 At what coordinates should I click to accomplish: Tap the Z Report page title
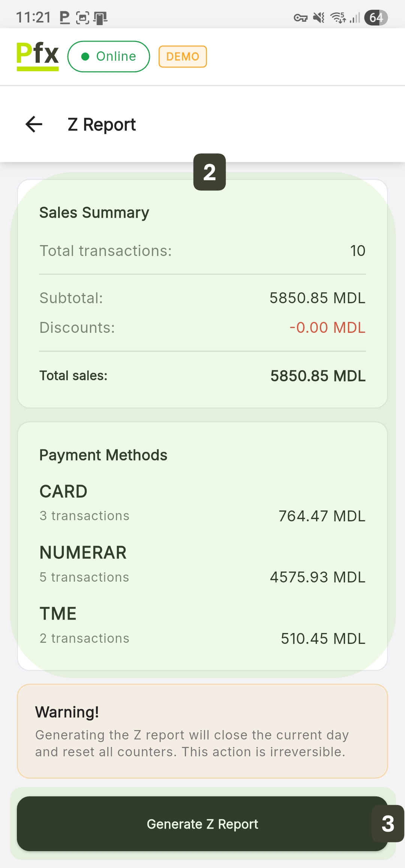102,125
